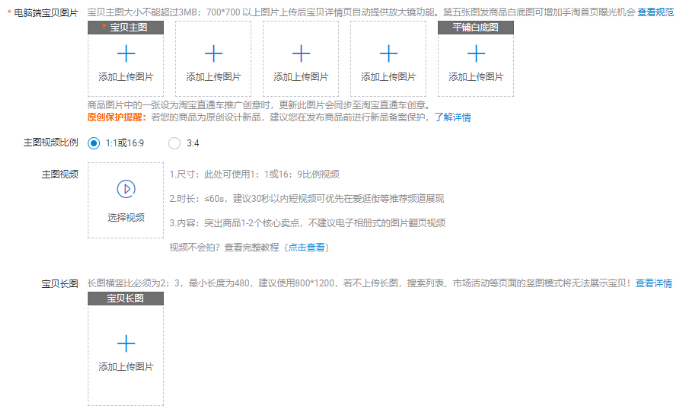Open 了解详情 link for original design protection

click(450, 117)
